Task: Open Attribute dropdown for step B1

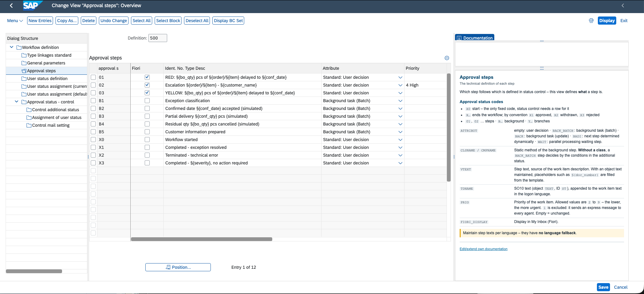Action: (x=400, y=101)
